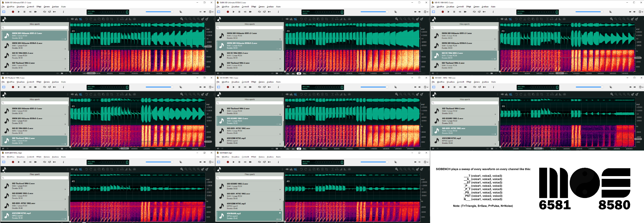The width and height of the screenshot is (644, 223).
Task: Click file search field in 6581CBM NTSC.mp3 window
Action: (35, 178)
